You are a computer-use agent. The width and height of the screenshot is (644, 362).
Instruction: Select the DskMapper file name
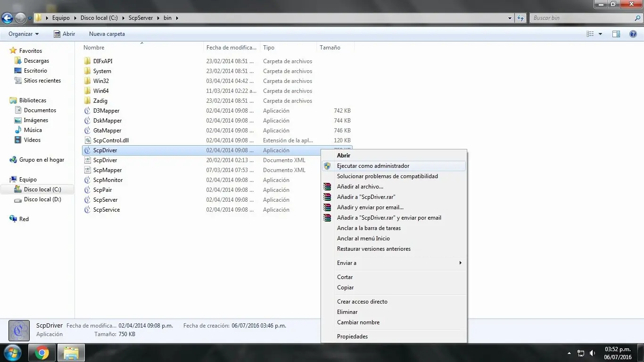(107, 121)
